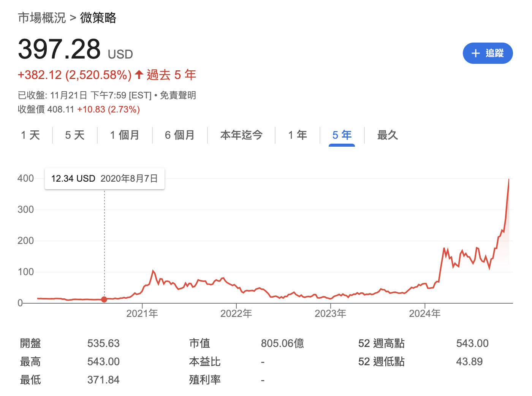Choose the 本年迄今 range tab
The width and height of the screenshot is (532, 396).
pos(241,135)
